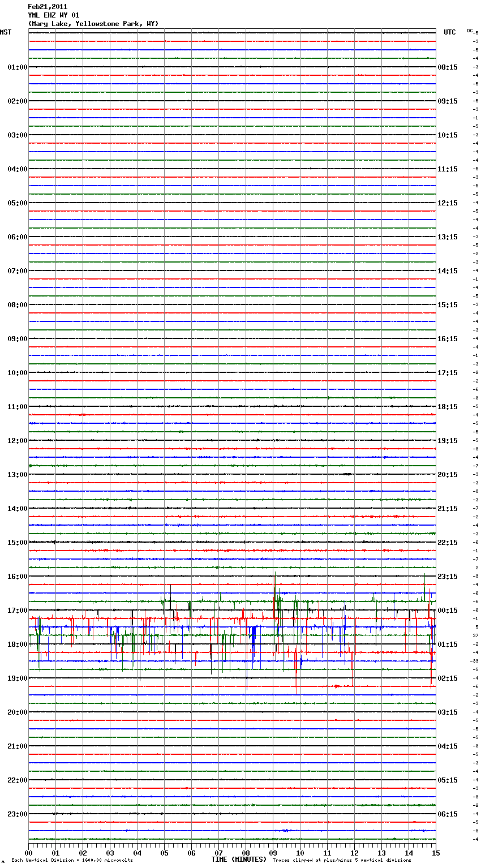Click the 05 minute axis label
This screenshot has height=868, width=481.
click(164, 853)
